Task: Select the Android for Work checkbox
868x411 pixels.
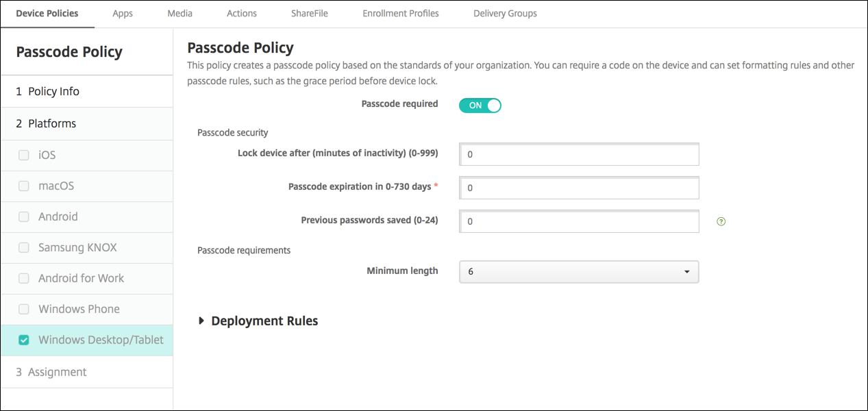Action: click(24, 279)
